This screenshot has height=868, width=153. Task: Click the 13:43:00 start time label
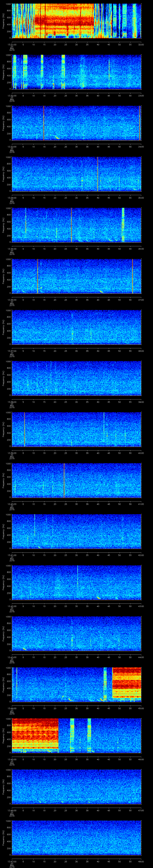[12, 657]
